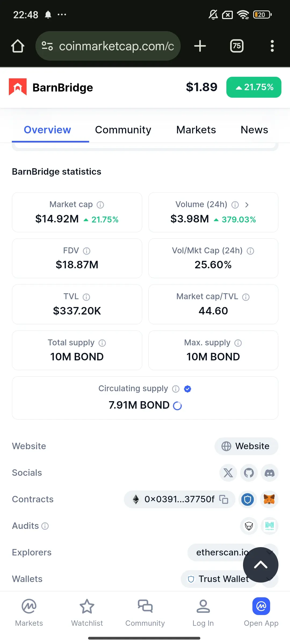The width and height of the screenshot is (290, 644).
Task: Open Watchlist from bottom navigation
Action: (x=87, y=612)
